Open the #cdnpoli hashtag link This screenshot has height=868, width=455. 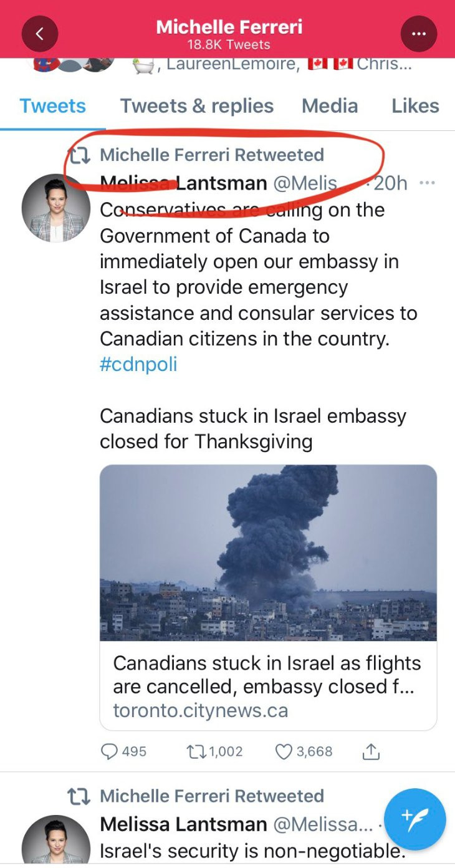tap(138, 364)
